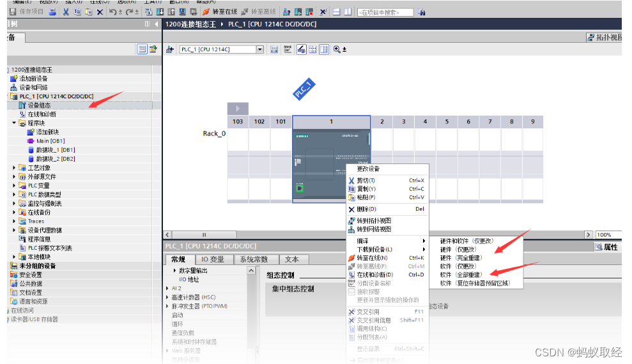Select 设备组态 in project tree
Screen dimensions: 632x364
coord(39,105)
